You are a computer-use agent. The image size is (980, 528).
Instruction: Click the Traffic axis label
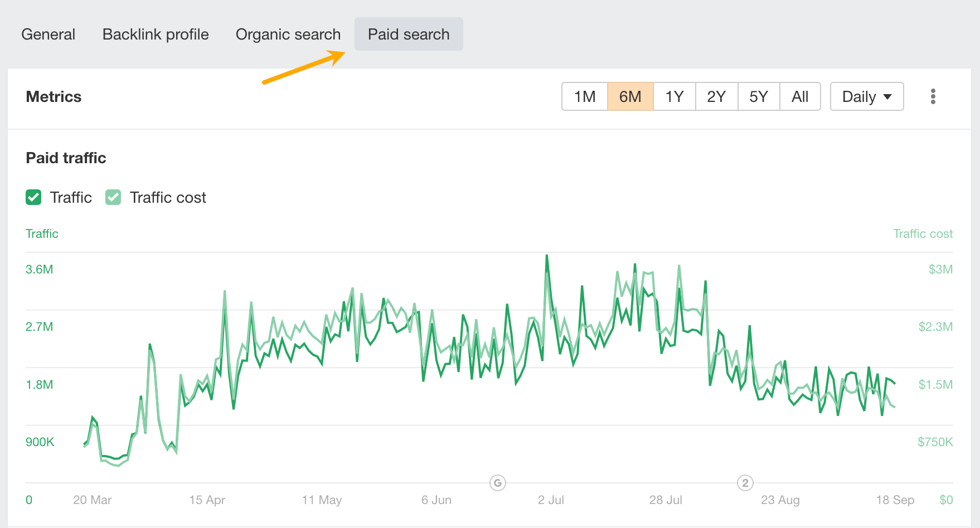click(42, 233)
